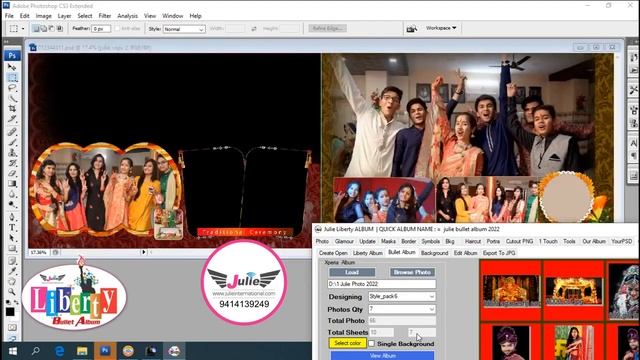Open File Explorer from taskbar
The image size is (640, 360).
pos(82,351)
